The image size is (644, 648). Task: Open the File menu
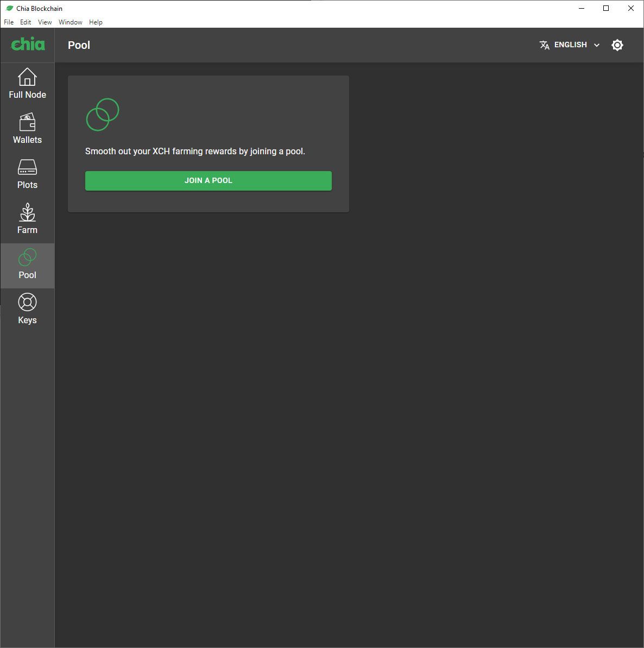coord(9,22)
